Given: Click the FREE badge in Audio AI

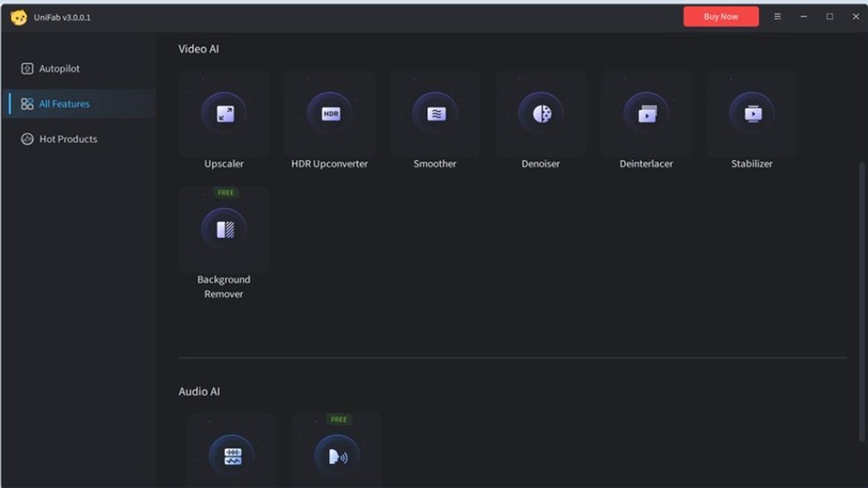Looking at the screenshot, I should [338, 420].
